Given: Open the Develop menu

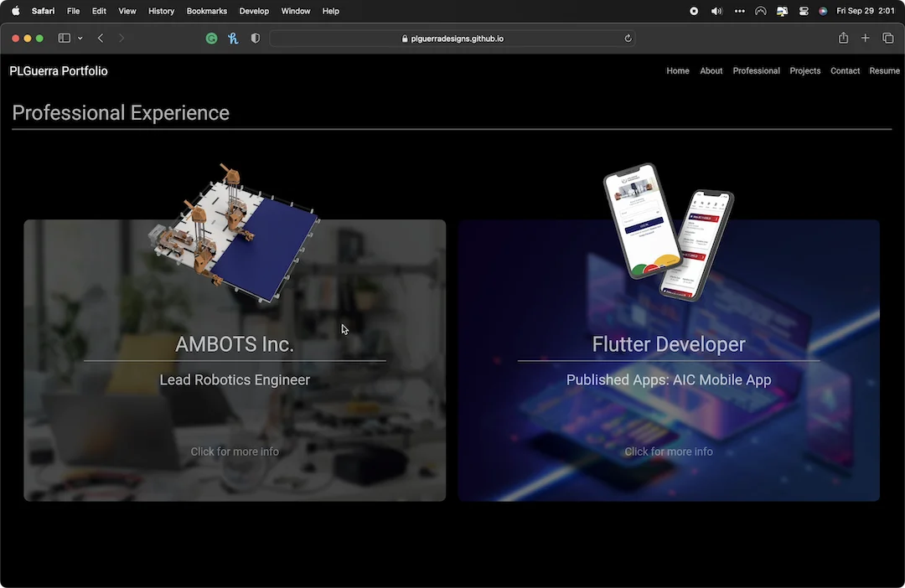Looking at the screenshot, I should point(254,11).
